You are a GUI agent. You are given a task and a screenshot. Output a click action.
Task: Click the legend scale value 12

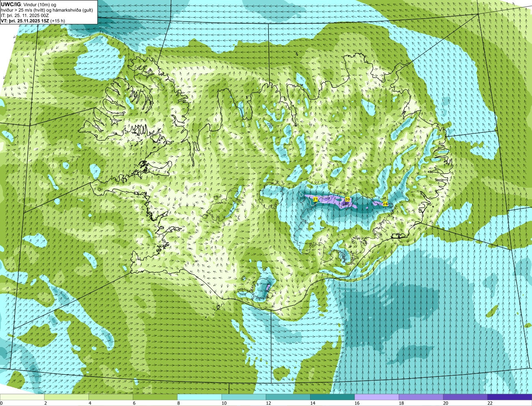click(x=268, y=403)
